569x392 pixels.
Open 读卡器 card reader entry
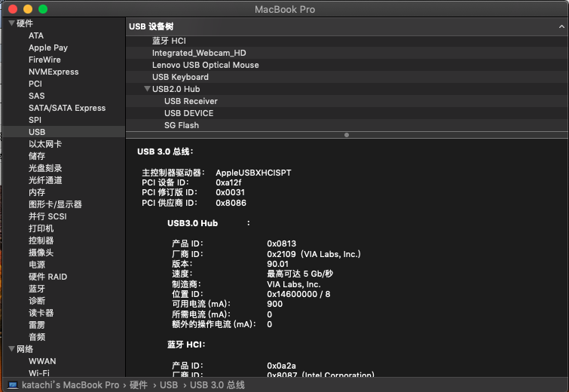(x=41, y=313)
